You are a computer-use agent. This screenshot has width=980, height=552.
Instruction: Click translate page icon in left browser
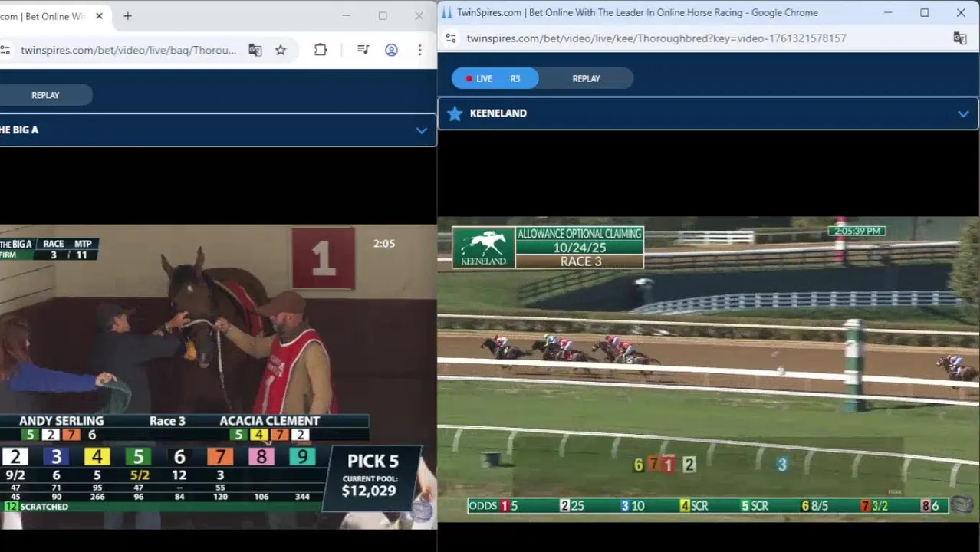click(x=255, y=50)
